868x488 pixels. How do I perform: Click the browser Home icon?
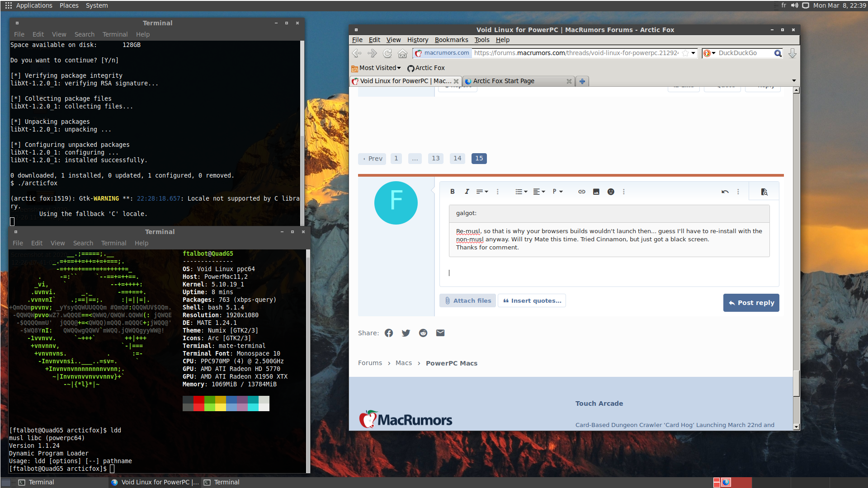point(402,53)
